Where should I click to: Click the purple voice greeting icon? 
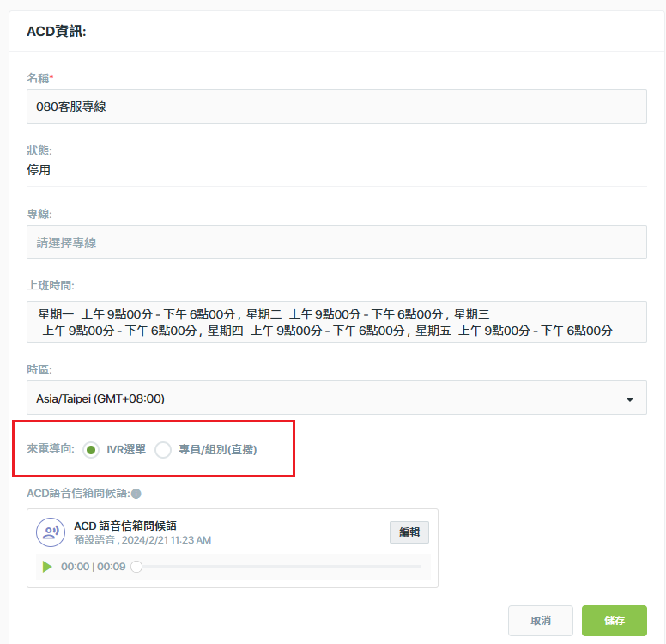(x=51, y=532)
